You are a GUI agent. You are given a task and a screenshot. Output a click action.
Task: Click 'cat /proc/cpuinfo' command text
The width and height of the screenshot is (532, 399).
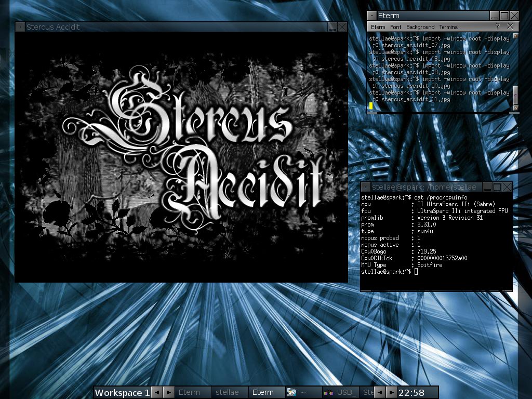coord(441,197)
